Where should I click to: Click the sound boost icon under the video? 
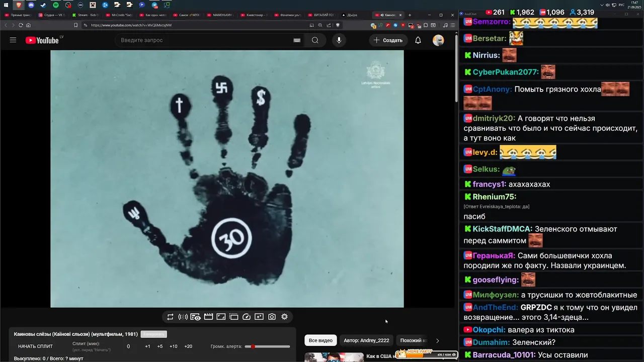point(183,317)
